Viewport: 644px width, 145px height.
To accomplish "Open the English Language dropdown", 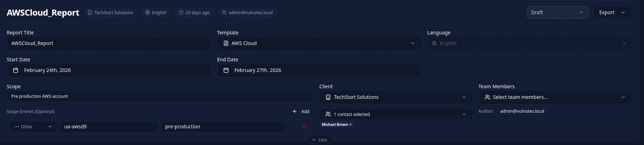I will tap(529, 43).
